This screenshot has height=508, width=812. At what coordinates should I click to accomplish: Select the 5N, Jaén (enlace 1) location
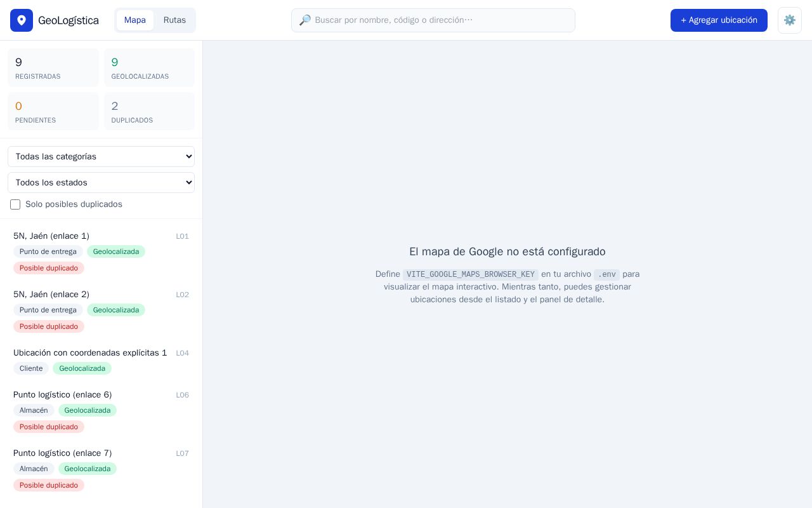pos(101,252)
